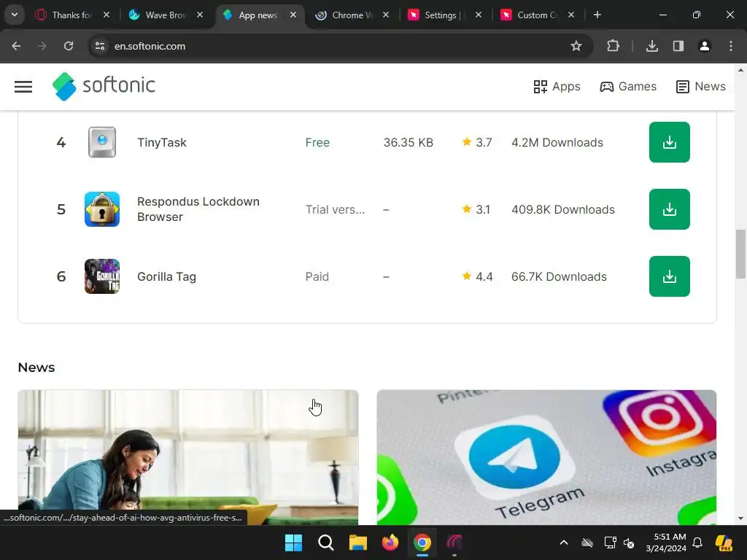
Task: Launch File Explorer from taskbar
Action: pos(357,542)
